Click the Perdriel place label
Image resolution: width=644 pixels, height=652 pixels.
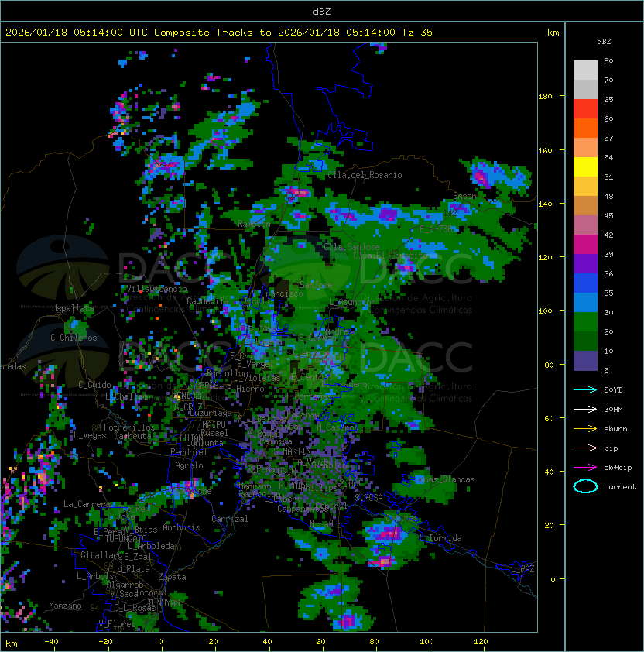tap(189, 452)
